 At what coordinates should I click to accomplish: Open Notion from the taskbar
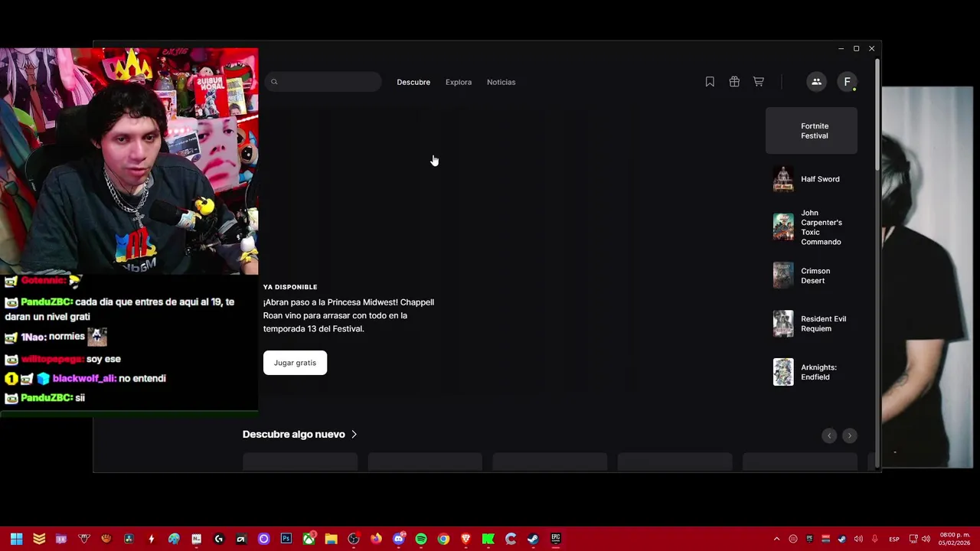click(197, 539)
